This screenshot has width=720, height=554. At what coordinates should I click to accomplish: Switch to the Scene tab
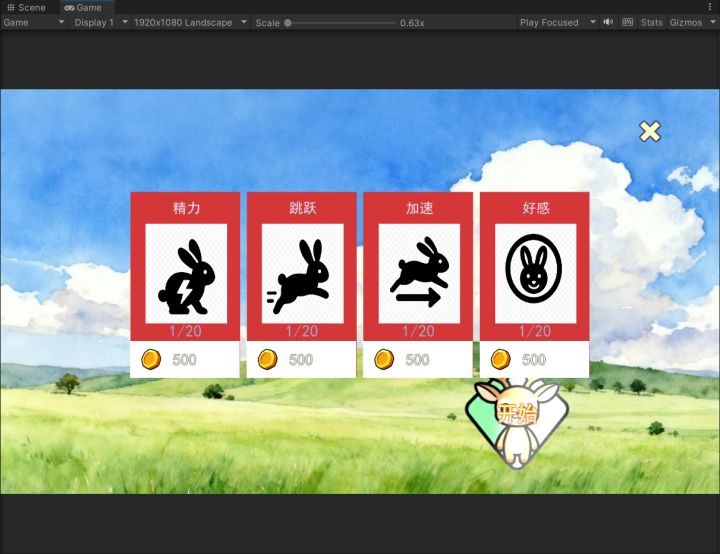point(26,7)
